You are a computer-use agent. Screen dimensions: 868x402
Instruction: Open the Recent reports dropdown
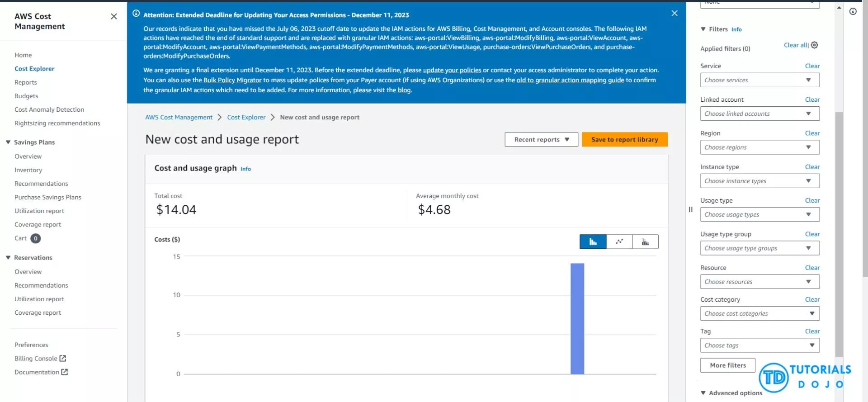click(541, 140)
